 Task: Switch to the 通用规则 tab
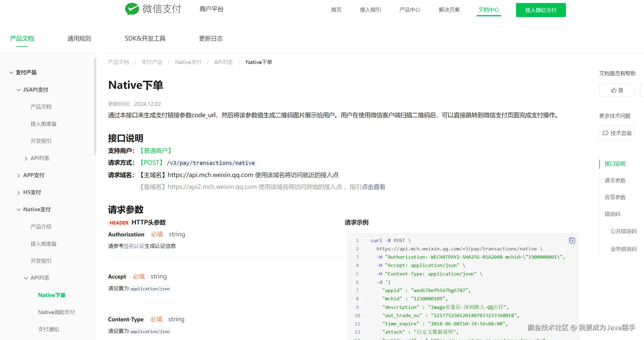pos(79,39)
